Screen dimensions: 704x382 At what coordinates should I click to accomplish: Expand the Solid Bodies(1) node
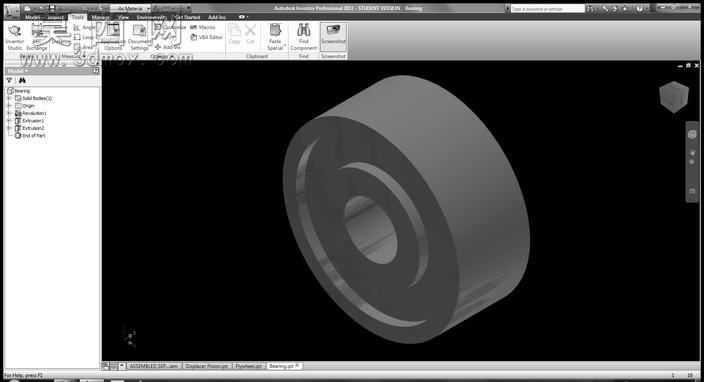click(x=9, y=98)
